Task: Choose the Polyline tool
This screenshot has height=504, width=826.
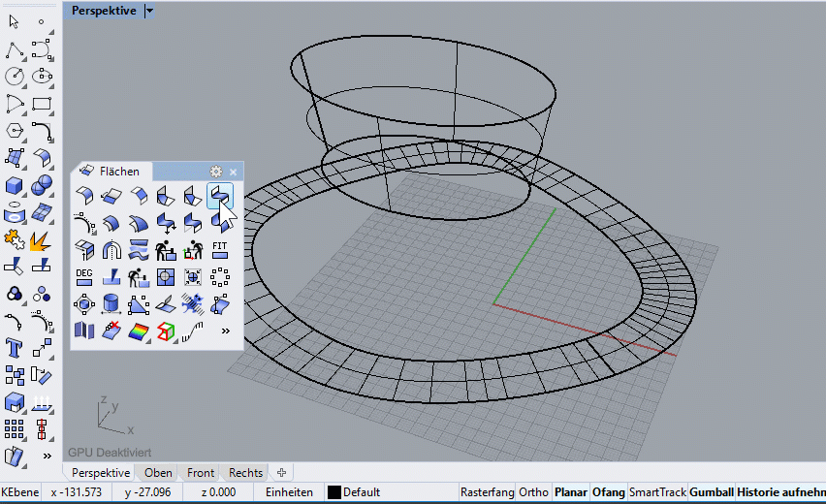Action: click(x=15, y=50)
